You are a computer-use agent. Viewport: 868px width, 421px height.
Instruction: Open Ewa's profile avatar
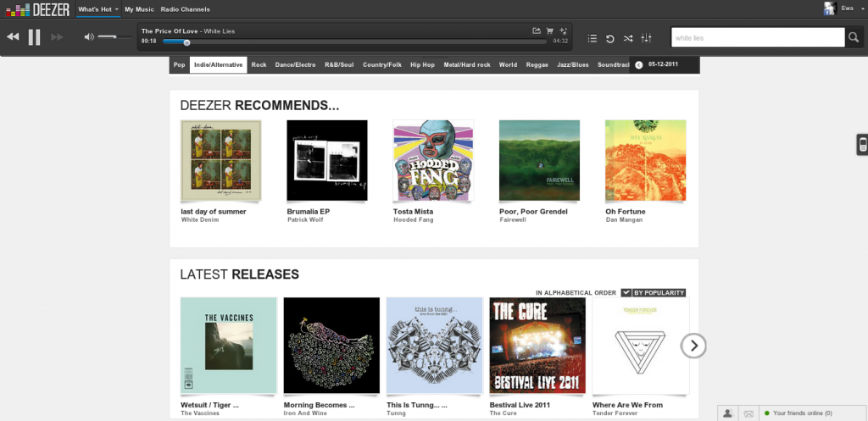(x=829, y=8)
